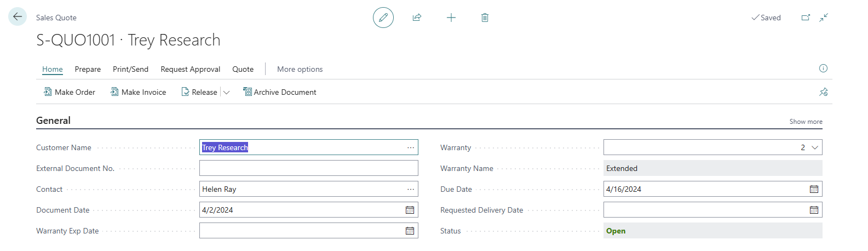Open Contact lookup ellipsis
The image size is (868, 251).
click(411, 189)
